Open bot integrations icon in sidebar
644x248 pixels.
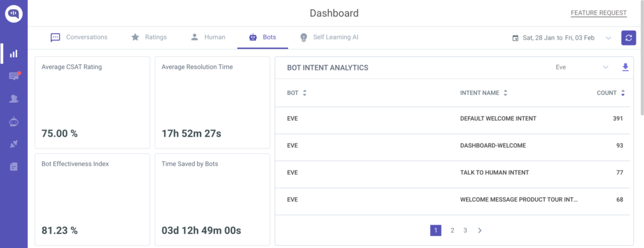[x=14, y=121]
